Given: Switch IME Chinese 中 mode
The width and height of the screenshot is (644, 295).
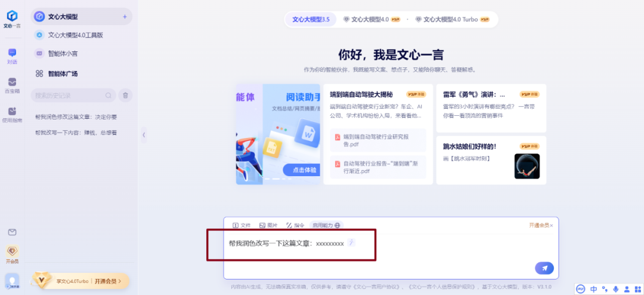Looking at the screenshot, I should [594, 289].
